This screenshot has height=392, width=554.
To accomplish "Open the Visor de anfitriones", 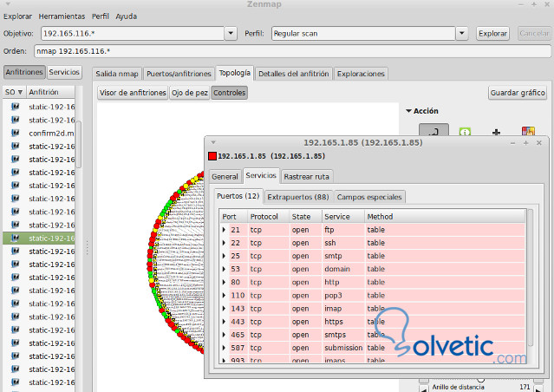I will coord(133,93).
